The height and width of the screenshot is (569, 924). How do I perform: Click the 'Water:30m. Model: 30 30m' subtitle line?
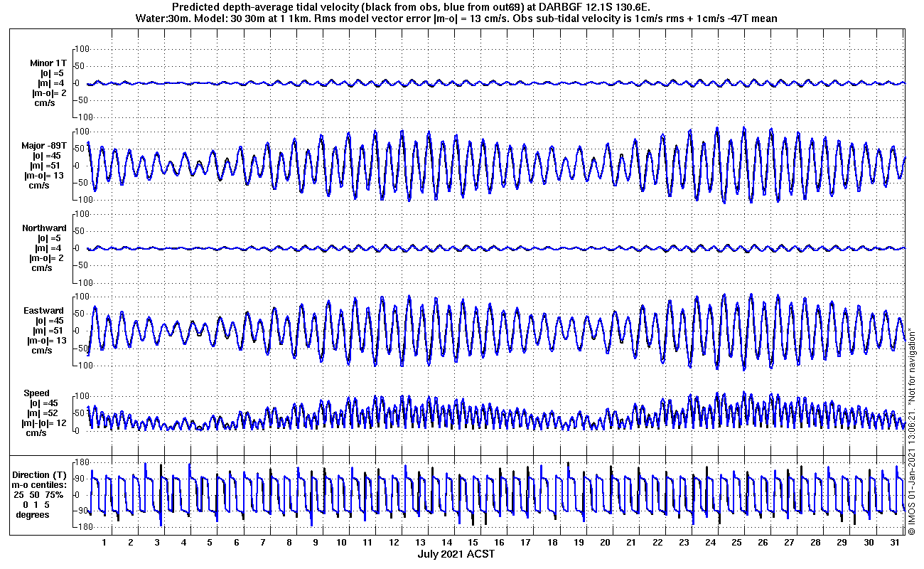pyautogui.click(x=456, y=18)
